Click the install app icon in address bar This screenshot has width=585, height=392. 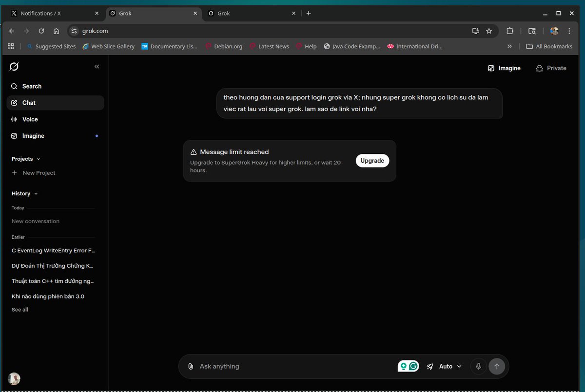point(476,31)
